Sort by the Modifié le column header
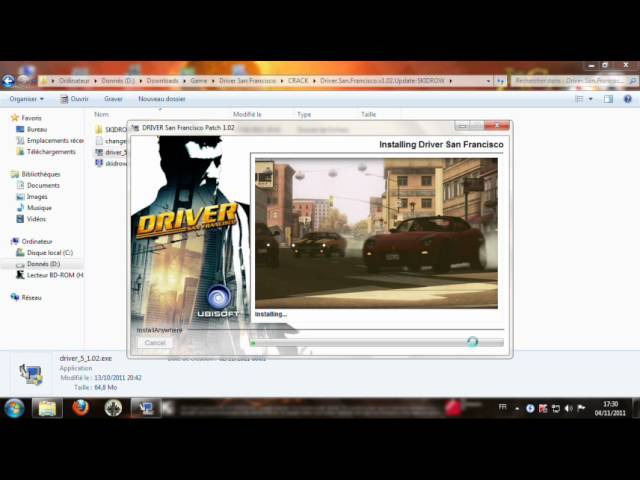 247,114
